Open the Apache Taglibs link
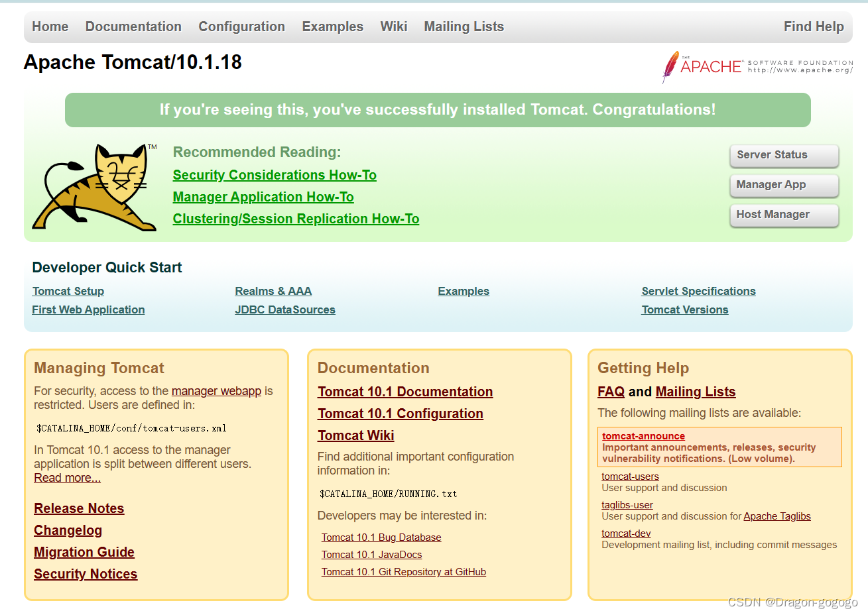 (777, 516)
